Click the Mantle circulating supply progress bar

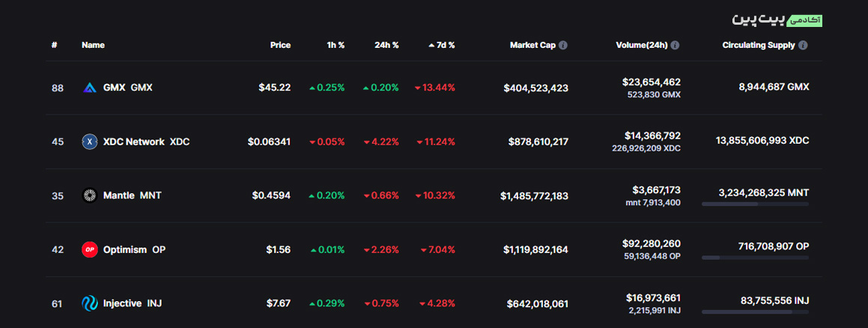coord(755,204)
